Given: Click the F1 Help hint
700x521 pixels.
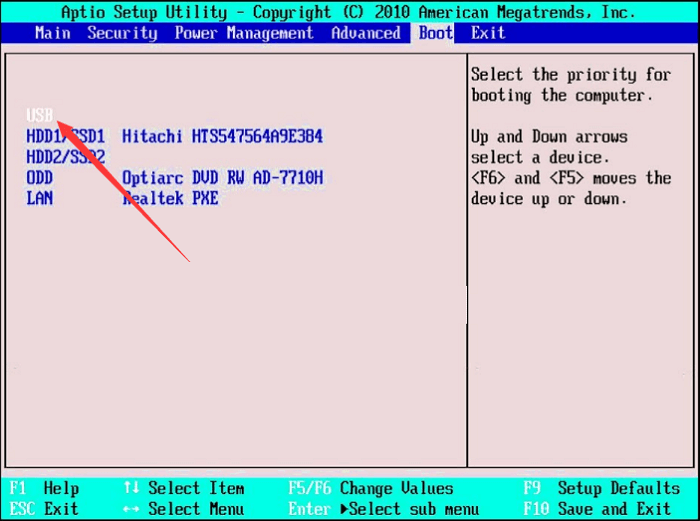Looking at the screenshot, I should (x=44, y=488).
